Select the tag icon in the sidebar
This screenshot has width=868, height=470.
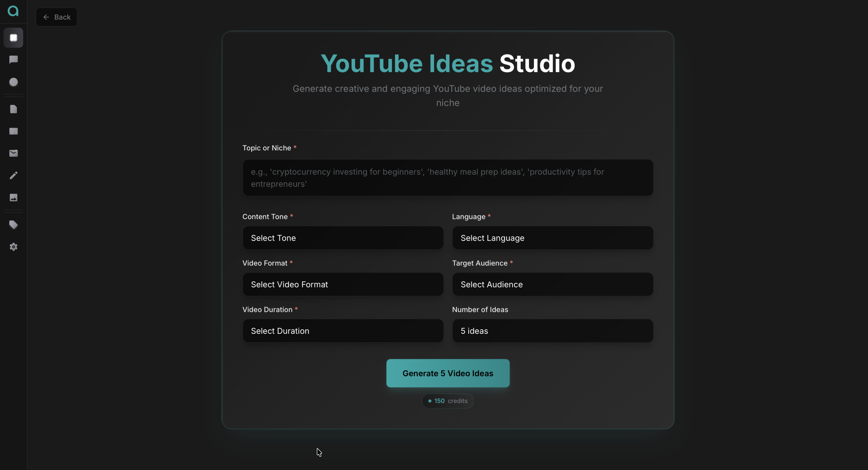14,225
